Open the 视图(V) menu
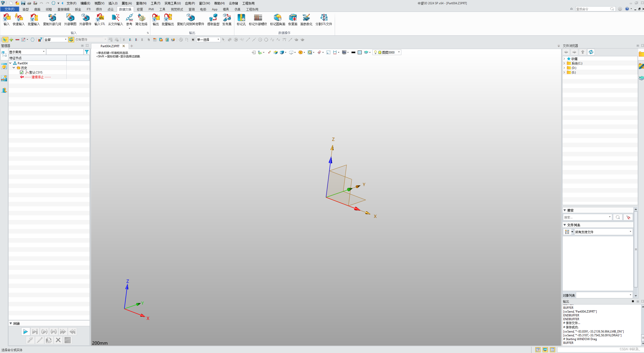The width and height of the screenshot is (644, 353). [99, 3]
